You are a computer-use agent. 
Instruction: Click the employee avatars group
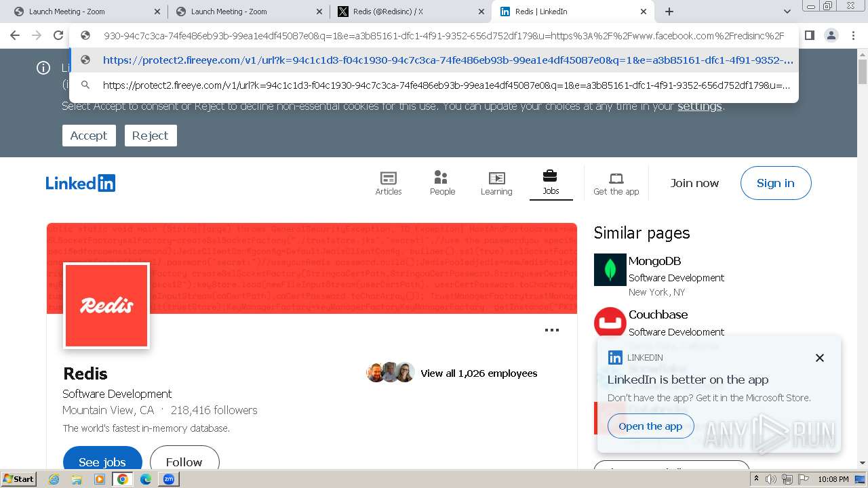point(391,372)
